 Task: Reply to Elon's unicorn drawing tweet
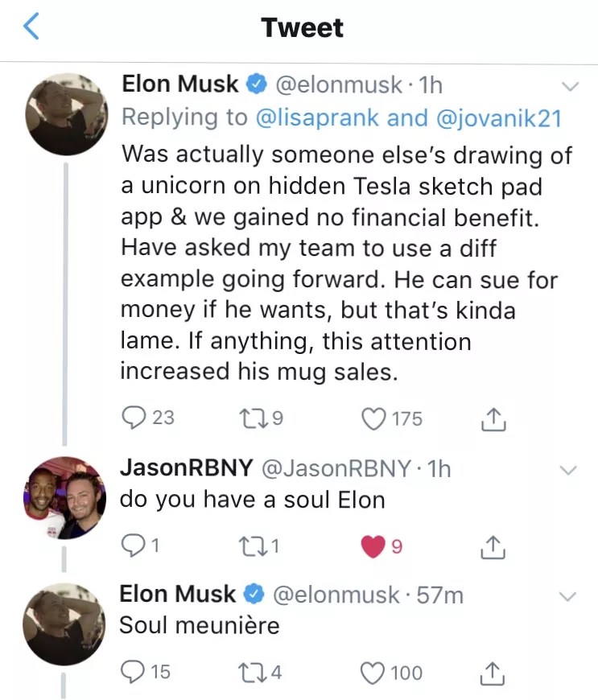click(x=131, y=418)
